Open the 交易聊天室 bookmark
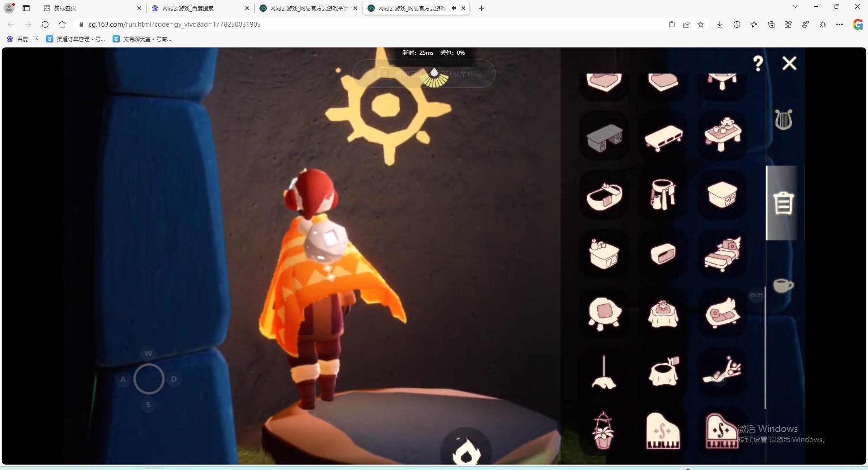The height and width of the screenshot is (470, 868). [142, 39]
